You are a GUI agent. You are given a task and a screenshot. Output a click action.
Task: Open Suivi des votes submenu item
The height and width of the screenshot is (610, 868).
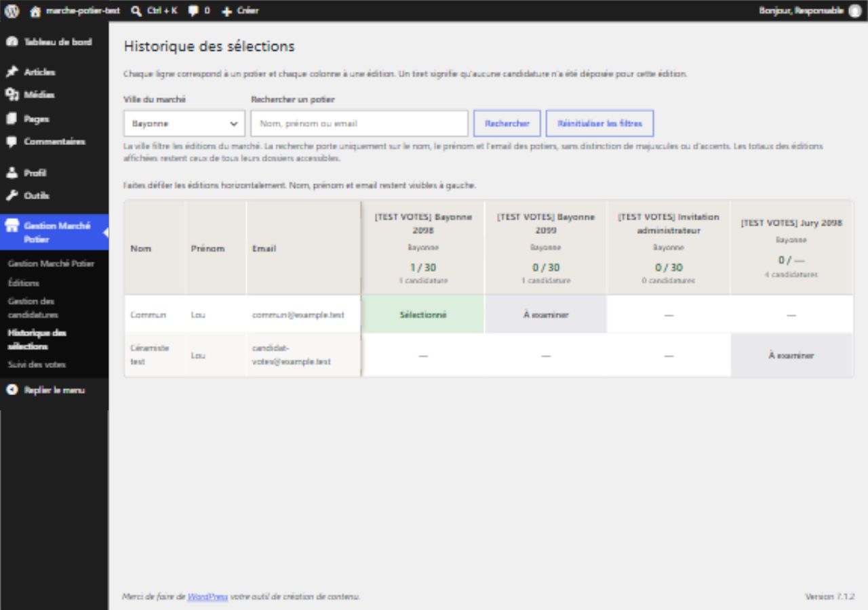[37, 365]
